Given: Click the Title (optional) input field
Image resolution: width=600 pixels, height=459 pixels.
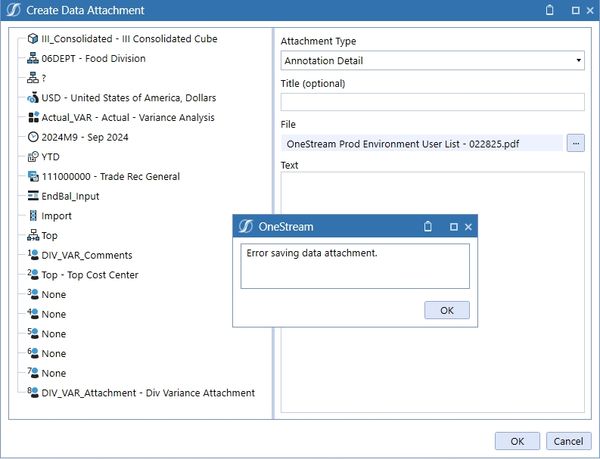Looking at the screenshot, I should pyautogui.click(x=432, y=102).
